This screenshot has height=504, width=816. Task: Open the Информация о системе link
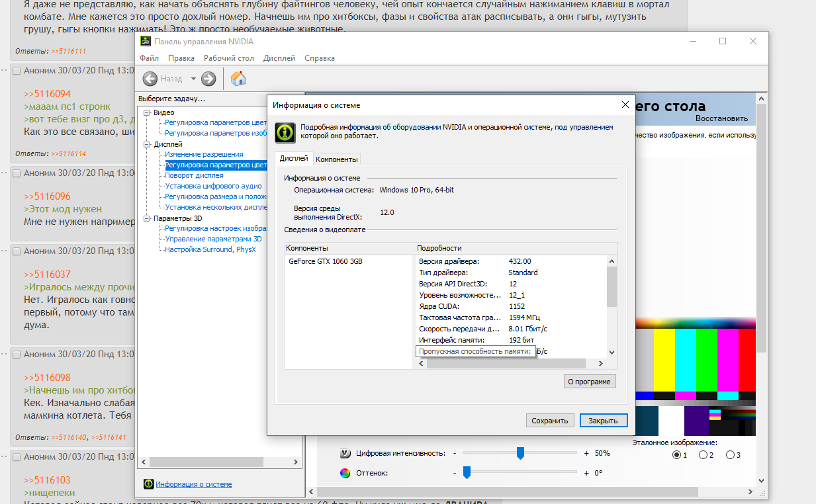[x=194, y=484]
